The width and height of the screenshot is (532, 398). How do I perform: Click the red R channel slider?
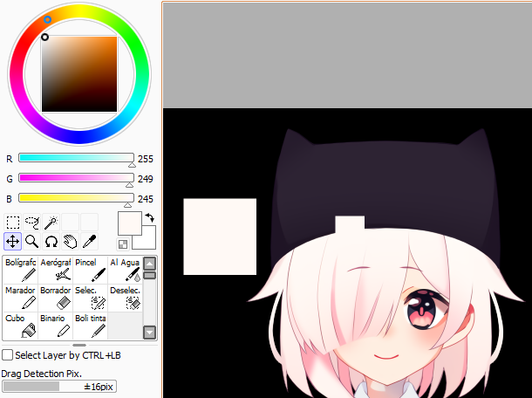pos(77,158)
